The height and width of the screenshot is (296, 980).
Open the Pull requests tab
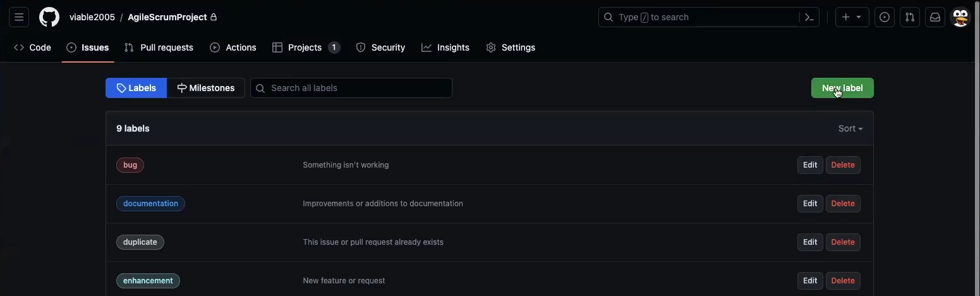[159, 47]
